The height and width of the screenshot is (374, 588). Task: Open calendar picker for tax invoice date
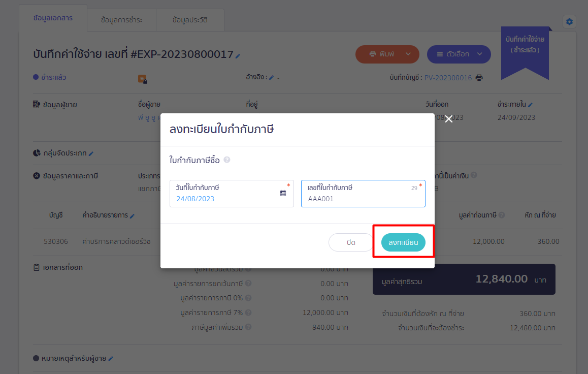(283, 193)
